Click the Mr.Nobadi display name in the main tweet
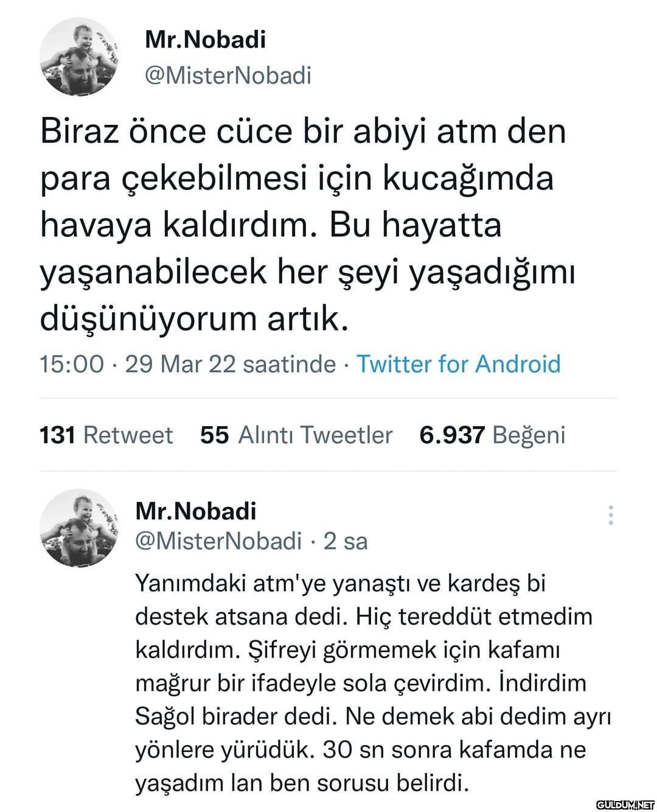The width and height of the screenshot is (657, 812). [205, 40]
